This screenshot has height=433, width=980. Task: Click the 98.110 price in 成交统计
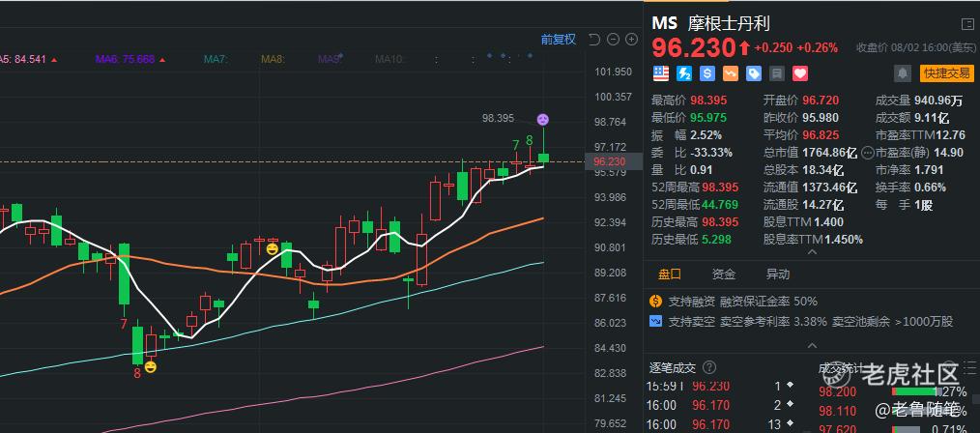point(838,411)
